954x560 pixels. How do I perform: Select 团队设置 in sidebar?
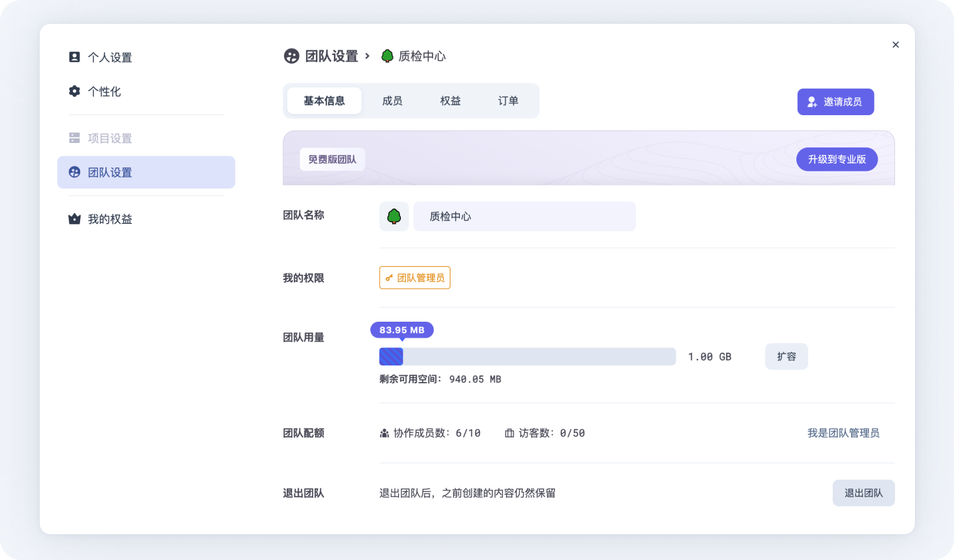146,172
